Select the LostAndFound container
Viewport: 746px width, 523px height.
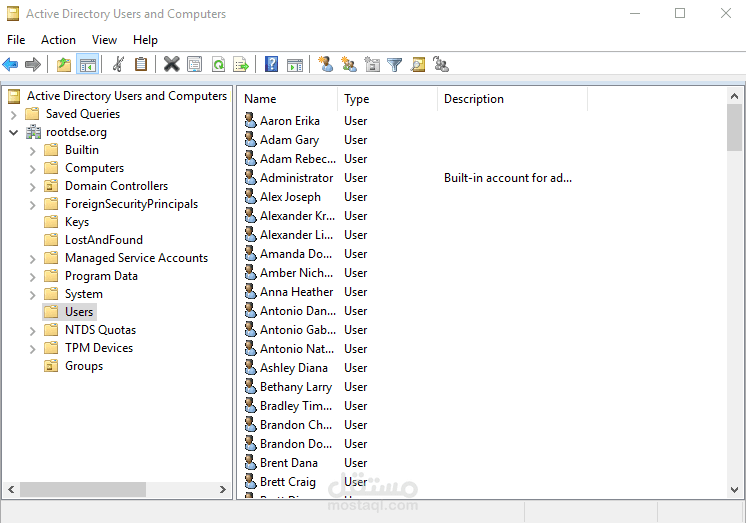tap(104, 240)
